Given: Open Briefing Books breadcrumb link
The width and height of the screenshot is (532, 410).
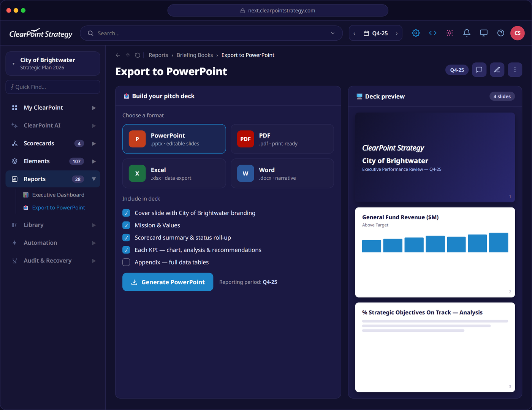Looking at the screenshot, I should coord(195,55).
